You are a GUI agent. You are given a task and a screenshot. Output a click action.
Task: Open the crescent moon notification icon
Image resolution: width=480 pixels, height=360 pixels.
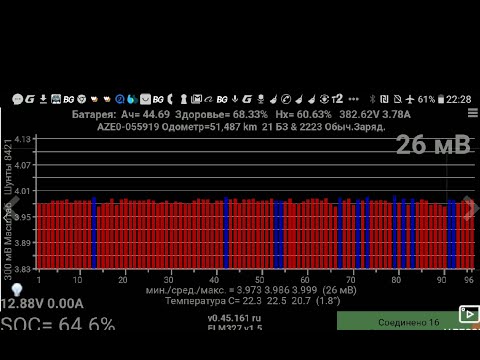(x=171, y=99)
